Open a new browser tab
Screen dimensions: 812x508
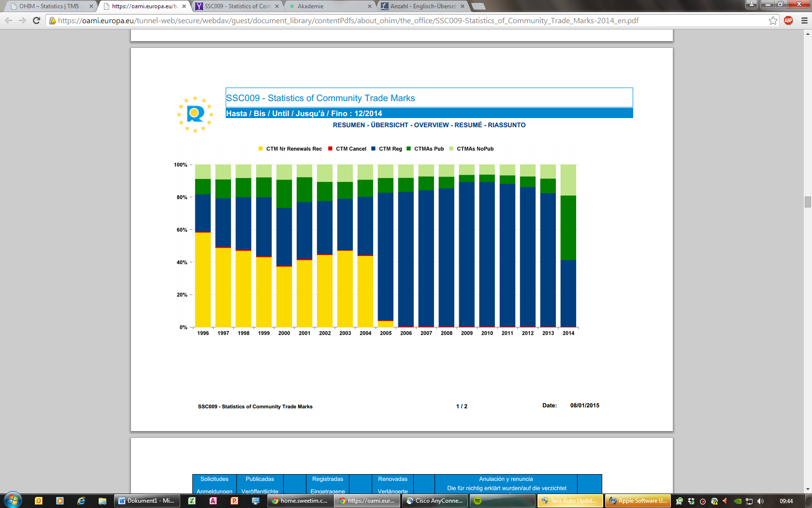pos(478,6)
